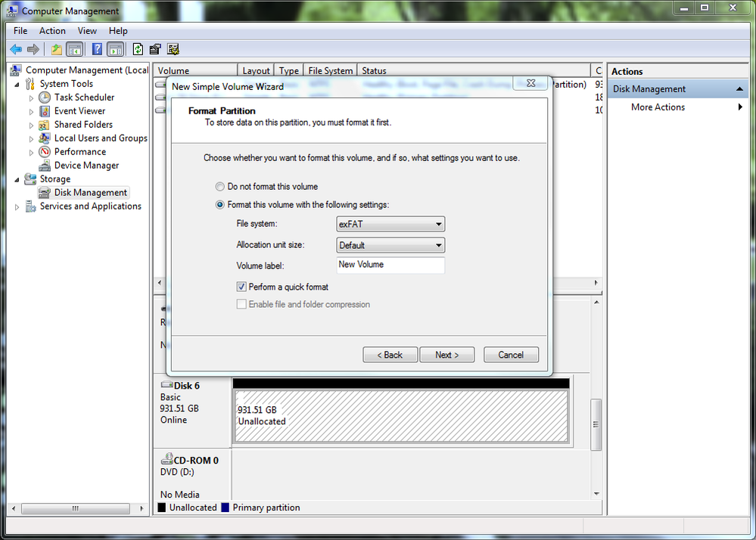Viewport: 756px width, 540px height.
Task: Expand the Task Scheduler tree node
Action: tap(31, 98)
